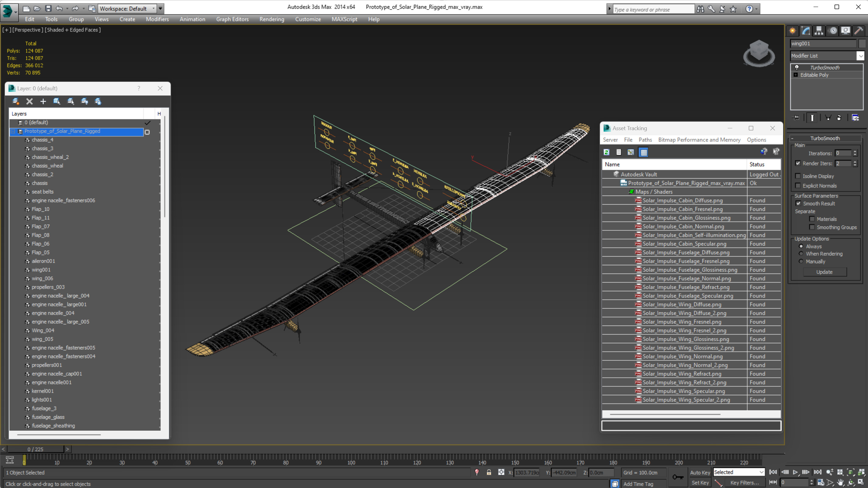
Task: Toggle the Render Iters checkbox
Action: [x=798, y=163]
